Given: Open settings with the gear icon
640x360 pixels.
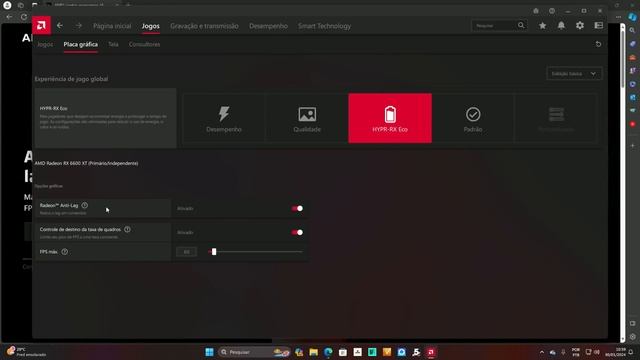Looking at the screenshot, I should coord(580,26).
